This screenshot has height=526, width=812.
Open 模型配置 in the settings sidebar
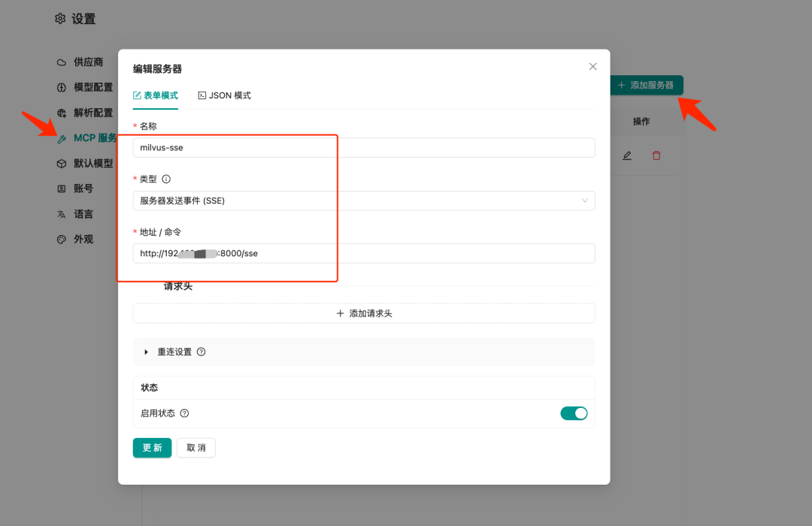click(x=85, y=87)
